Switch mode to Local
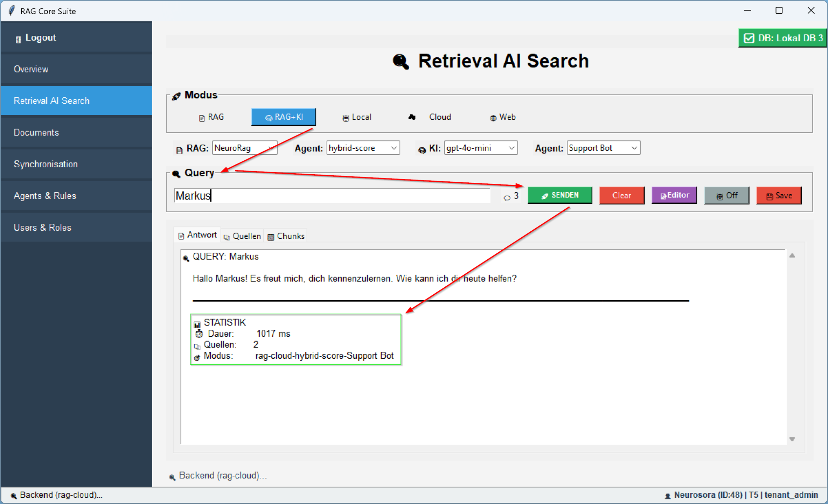The image size is (828, 504). point(357,117)
